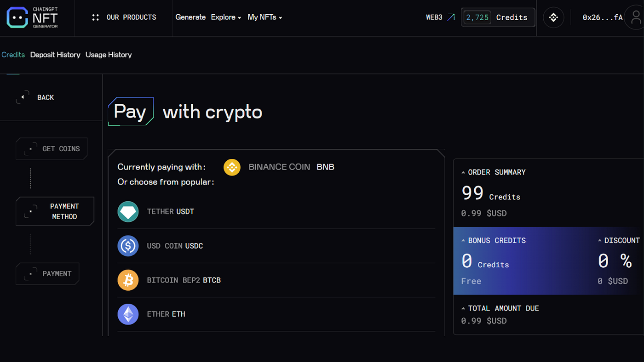Click the ChainGPT NFT Generator logo
The height and width of the screenshot is (362, 644).
click(32, 17)
